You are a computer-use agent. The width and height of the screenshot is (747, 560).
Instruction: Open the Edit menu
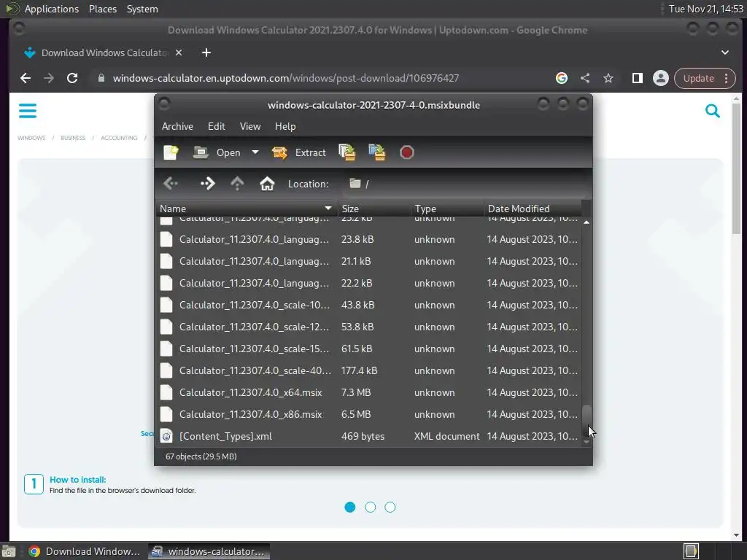click(216, 126)
